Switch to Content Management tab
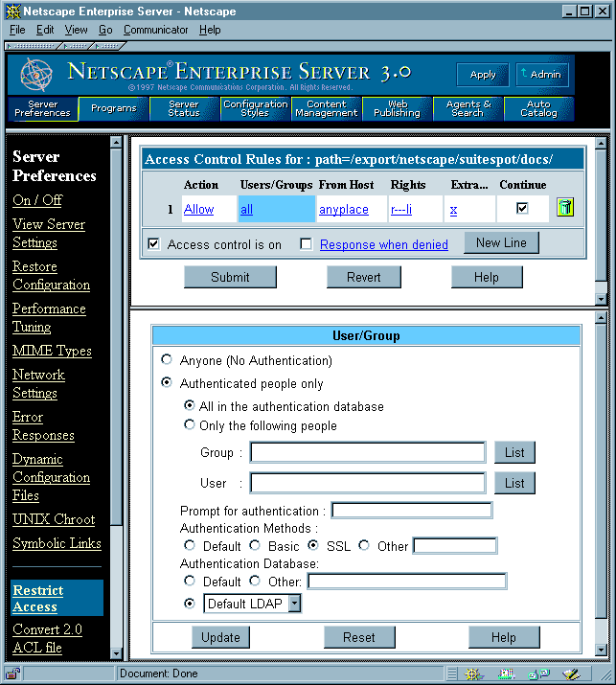Viewport: 616px width, 685px height. tap(327, 108)
